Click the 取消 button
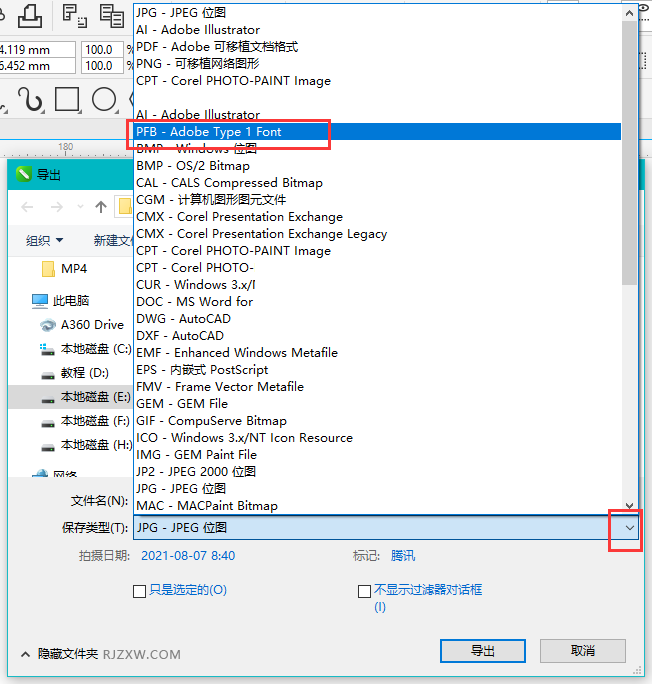 click(583, 650)
